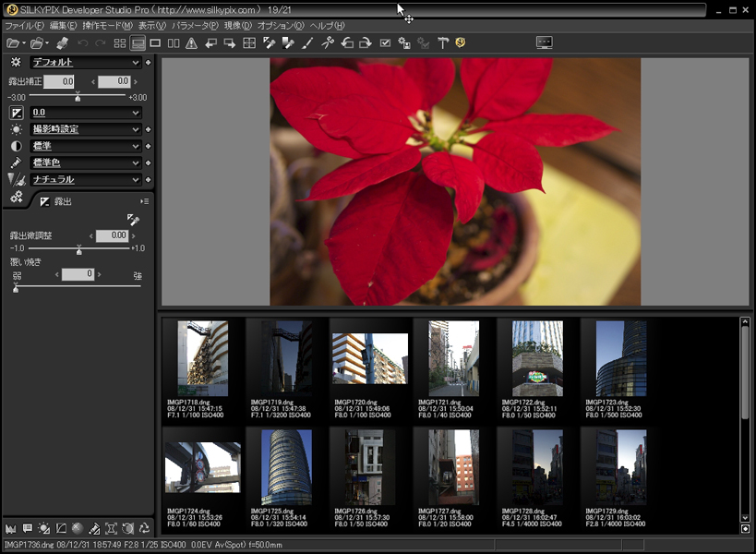Click the rotate-left arrow on the toolbar
This screenshot has height=554, width=756.
tap(348, 42)
